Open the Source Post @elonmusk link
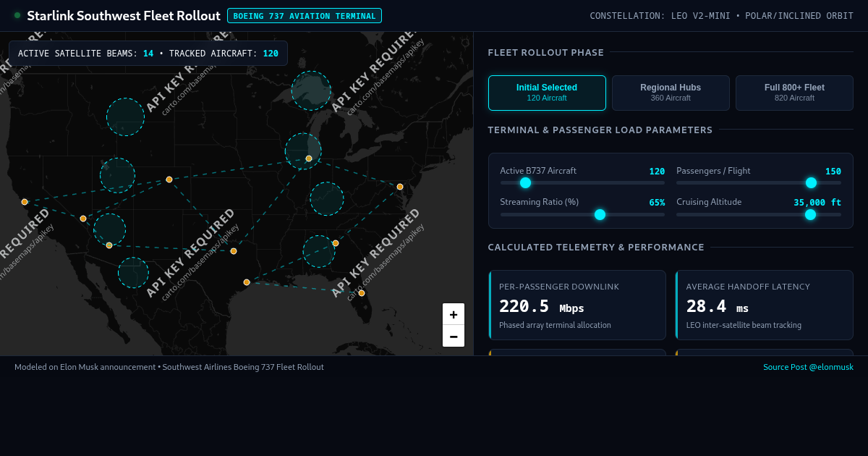The width and height of the screenshot is (868, 456). click(808, 367)
